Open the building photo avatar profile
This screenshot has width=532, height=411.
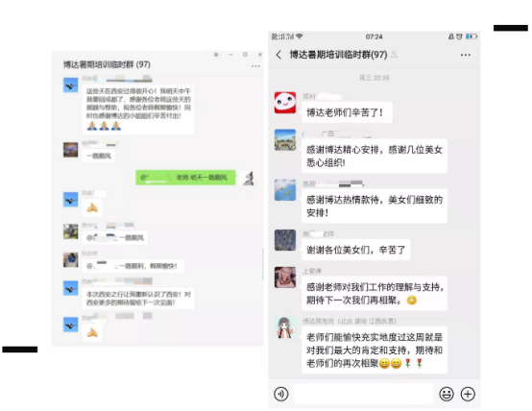(285, 140)
